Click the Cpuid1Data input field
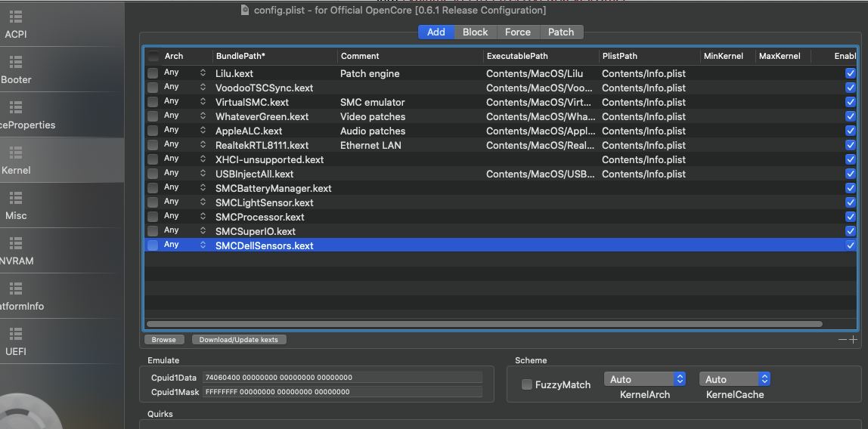This screenshot has height=429, width=868. click(x=342, y=378)
